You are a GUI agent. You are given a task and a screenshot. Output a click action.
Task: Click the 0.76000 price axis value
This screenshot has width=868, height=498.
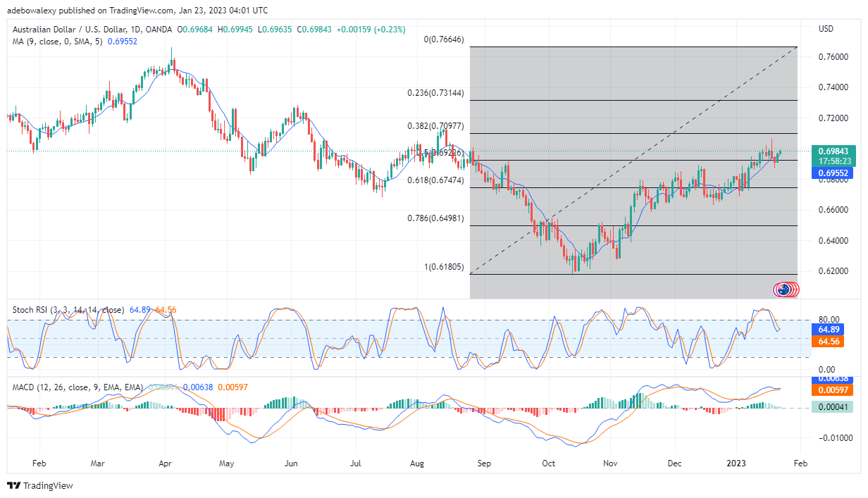(x=832, y=56)
